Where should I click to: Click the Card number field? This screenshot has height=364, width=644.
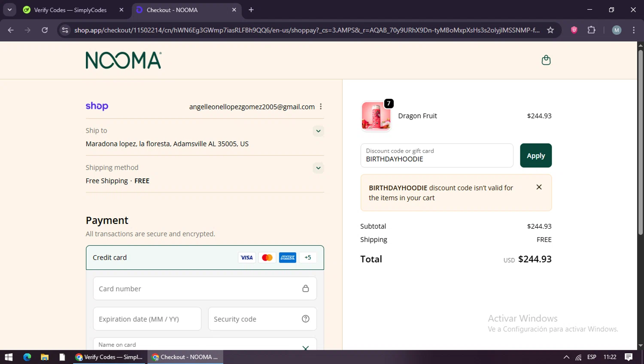[205, 288]
